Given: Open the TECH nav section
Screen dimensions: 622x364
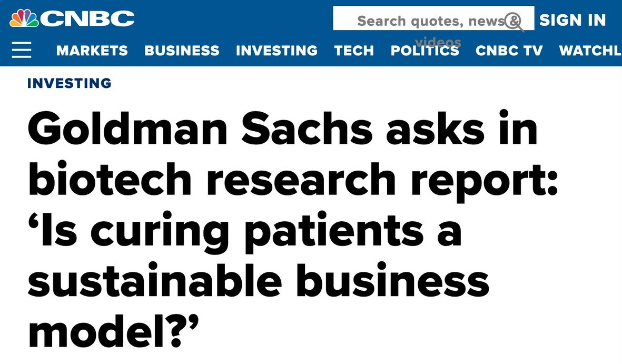Looking at the screenshot, I should tap(354, 51).
